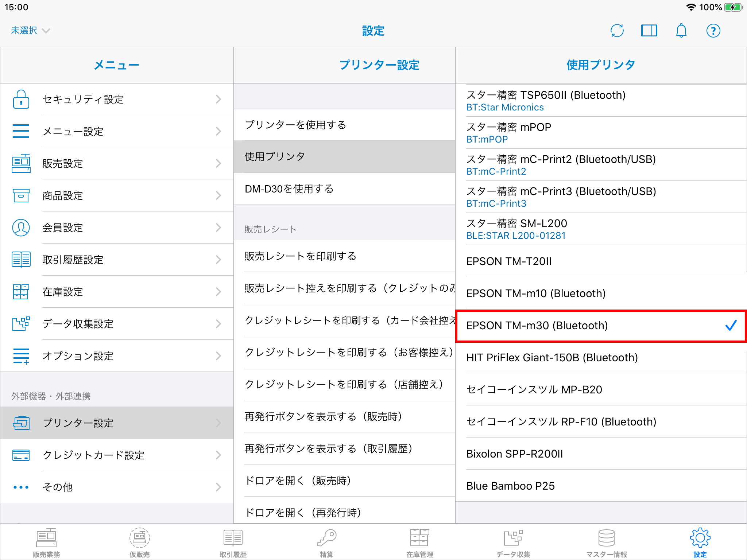
Task: Open 精算 tab with key icon
Action: (326, 543)
